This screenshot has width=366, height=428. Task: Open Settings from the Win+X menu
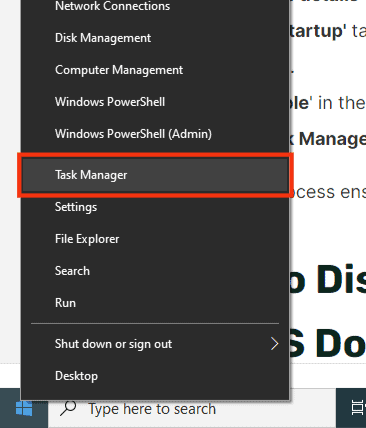(x=155, y=207)
